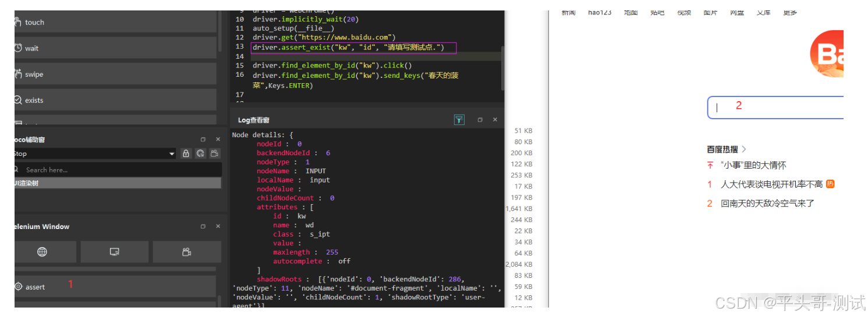Click the 51 KB size entry
The image size is (868, 318).
click(523, 131)
